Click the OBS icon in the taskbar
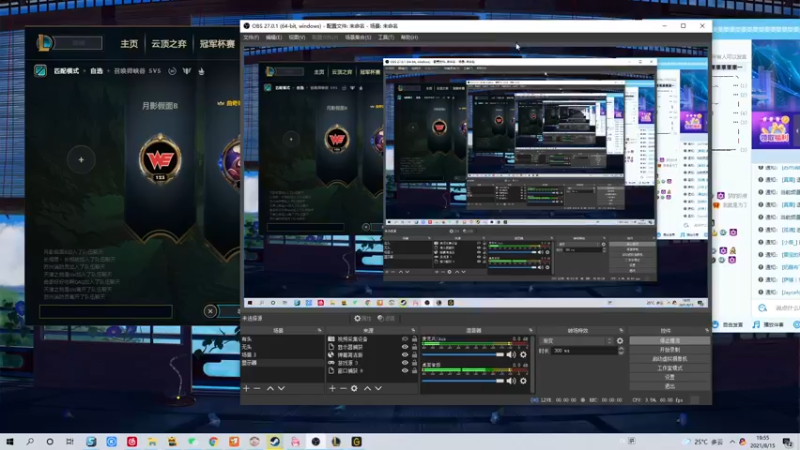The width and height of the screenshot is (800, 450). 315,441
